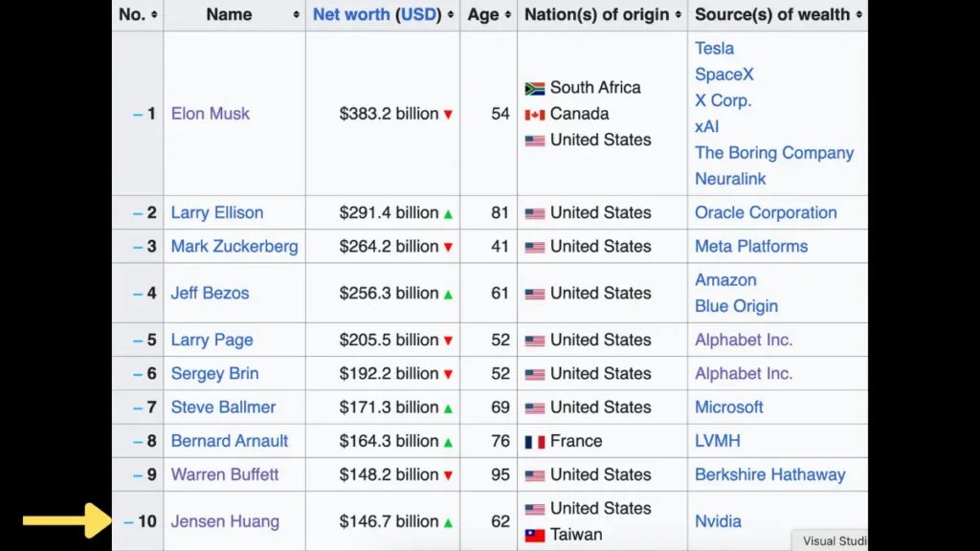Click the green up arrow beside $146.7 billion
Image resolution: width=980 pixels, height=551 pixels.
(x=448, y=522)
